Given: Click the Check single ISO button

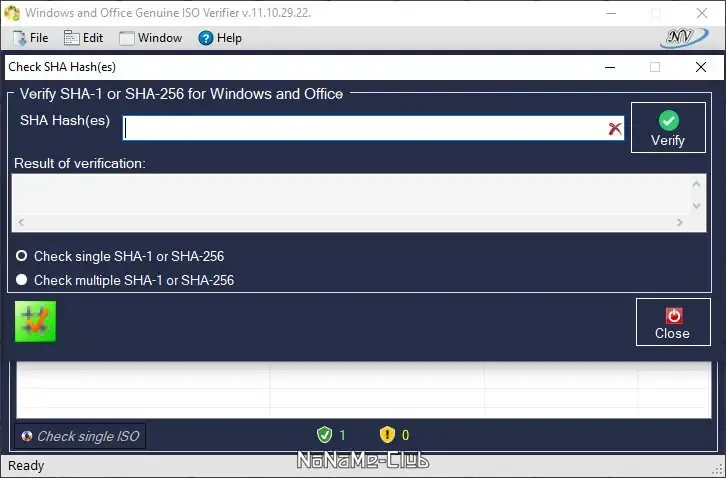Looking at the screenshot, I should click(x=80, y=436).
